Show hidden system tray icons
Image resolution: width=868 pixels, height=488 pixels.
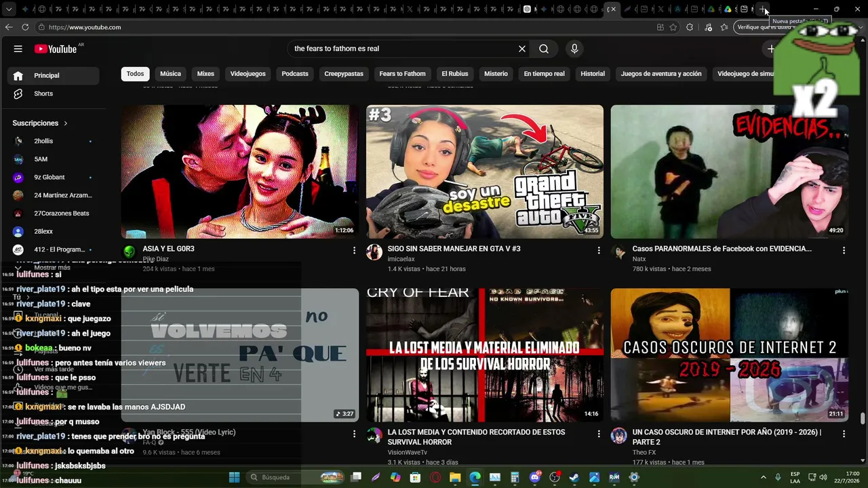tap(764, 477)
